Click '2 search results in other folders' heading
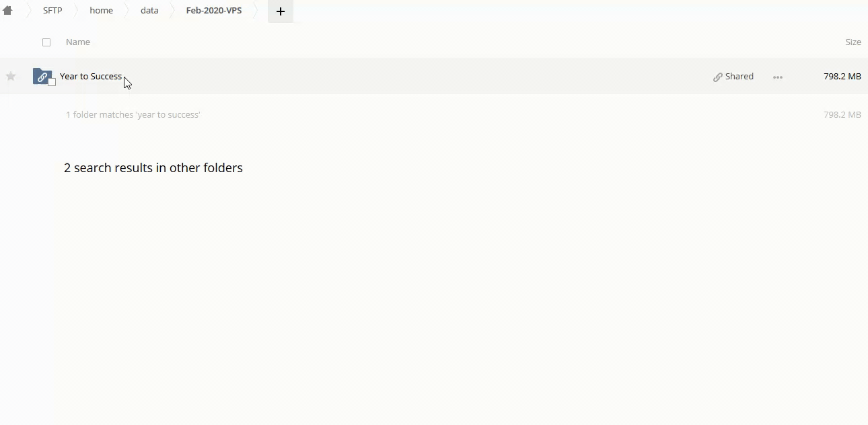This screenshot has height=425, width=868. coord(153,168)
